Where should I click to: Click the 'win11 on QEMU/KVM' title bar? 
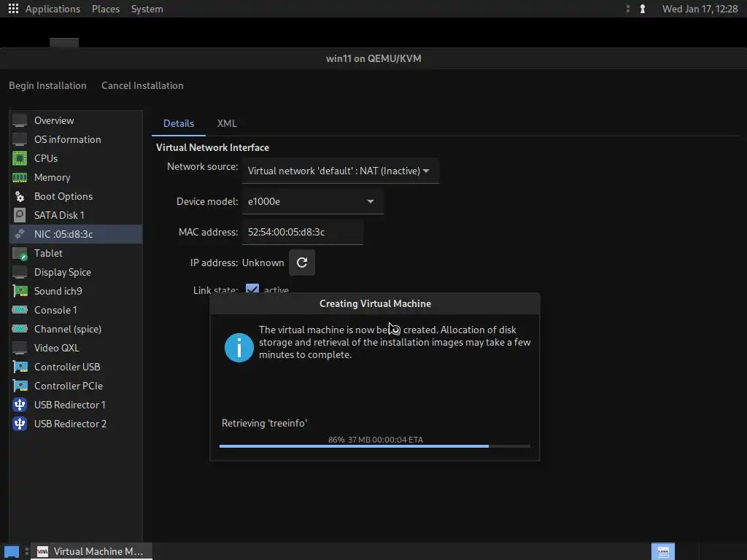(373, 58)
